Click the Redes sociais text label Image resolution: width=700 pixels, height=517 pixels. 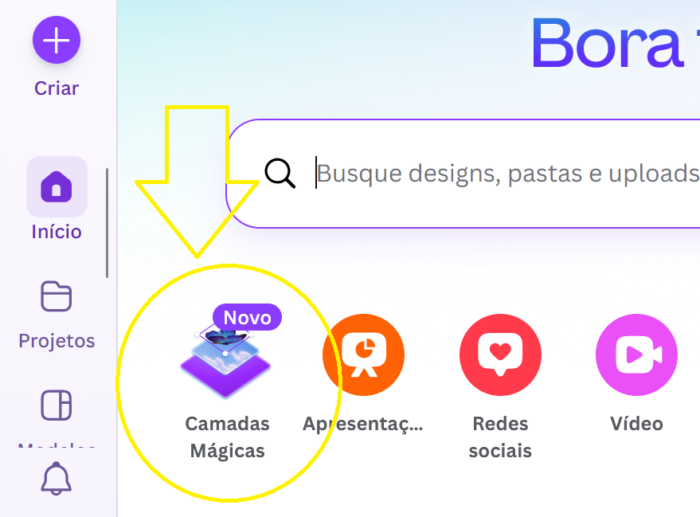pos(500,437)
